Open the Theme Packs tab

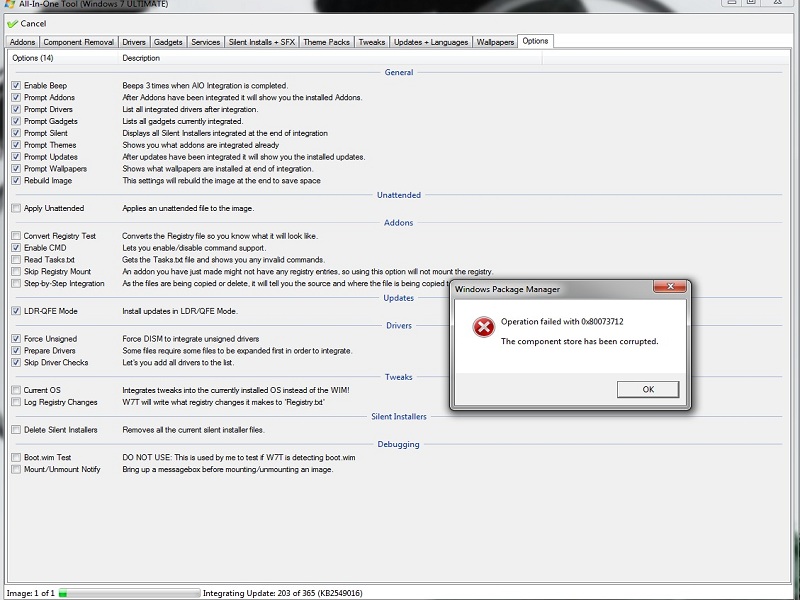(x=327, y=42)
